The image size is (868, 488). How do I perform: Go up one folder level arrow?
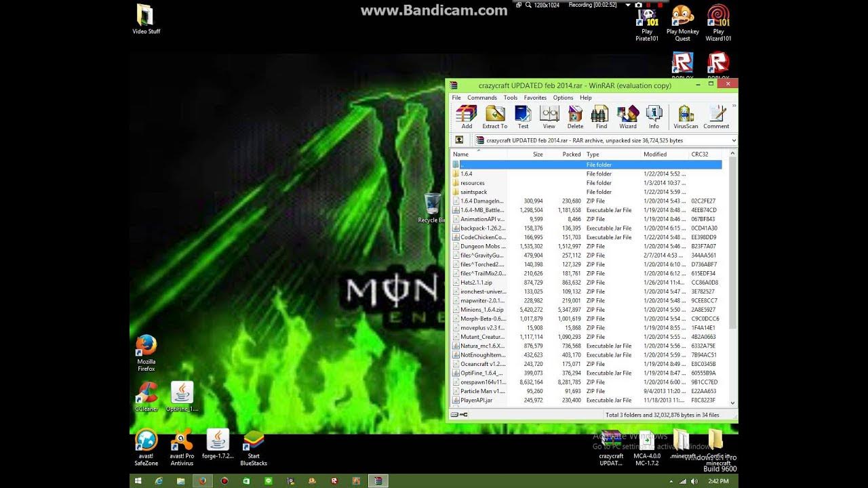click(459, 140)
